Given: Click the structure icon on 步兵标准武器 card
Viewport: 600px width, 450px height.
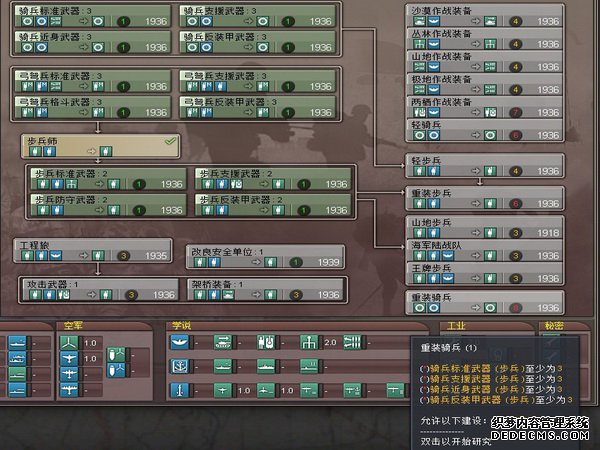Looking at the screenshot, I should point(71,184).
